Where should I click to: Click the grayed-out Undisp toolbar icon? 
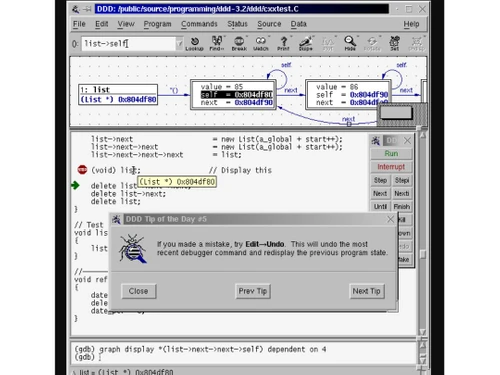[x=416, y=43]
